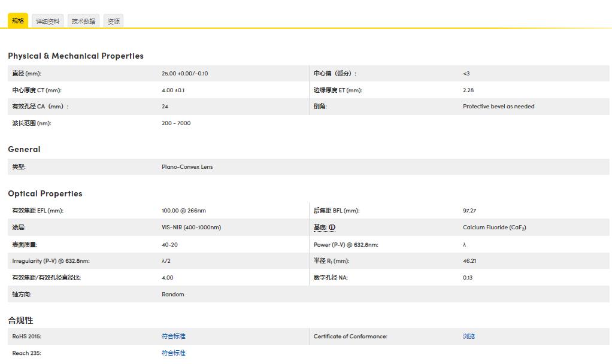
Task: Click 浏览 for Certificate of Conformance
Action: point(468,336)
